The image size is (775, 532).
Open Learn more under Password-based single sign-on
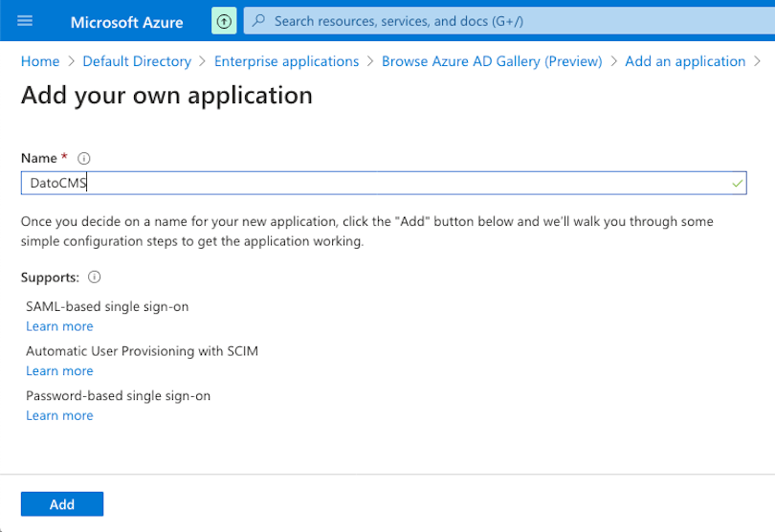59,415
